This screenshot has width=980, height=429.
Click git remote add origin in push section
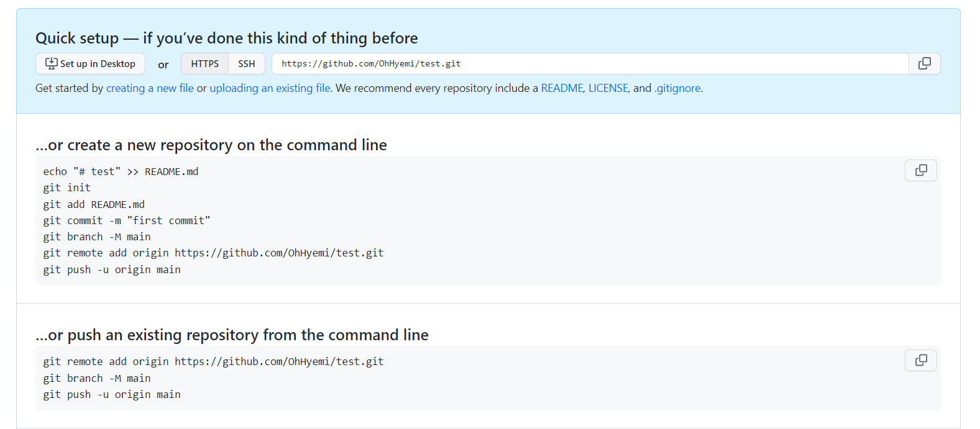(213, 361)
